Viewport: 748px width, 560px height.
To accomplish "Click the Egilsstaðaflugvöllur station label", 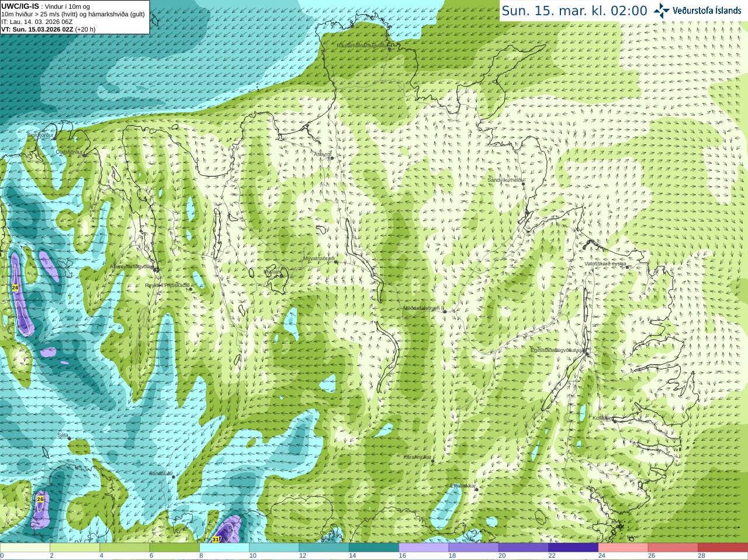I will [x=557, y=350].
